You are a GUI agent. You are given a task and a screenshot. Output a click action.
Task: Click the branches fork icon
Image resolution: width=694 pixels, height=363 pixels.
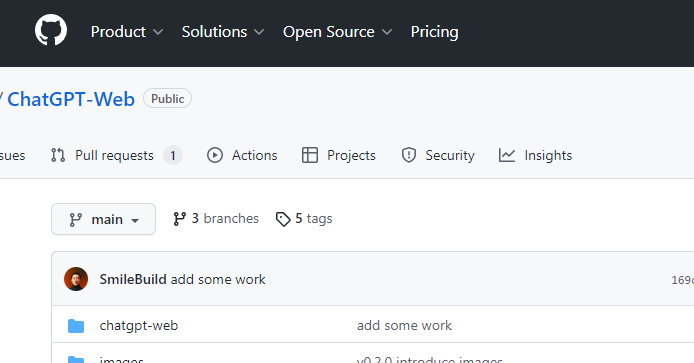tap(180, 219)
